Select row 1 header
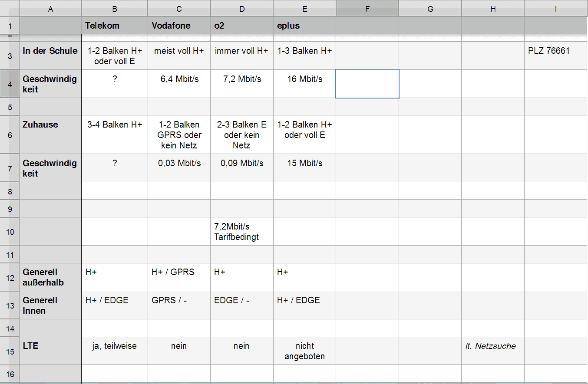Image resolution: width=588 pixels, height=384 pixels. [x=10, y=26]
